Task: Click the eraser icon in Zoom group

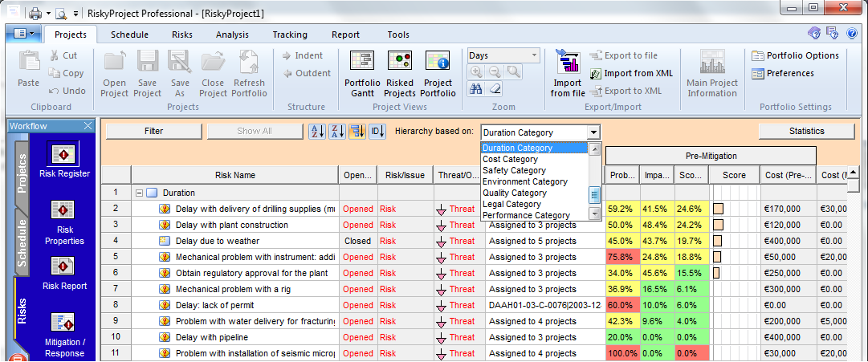Action: 495,88
